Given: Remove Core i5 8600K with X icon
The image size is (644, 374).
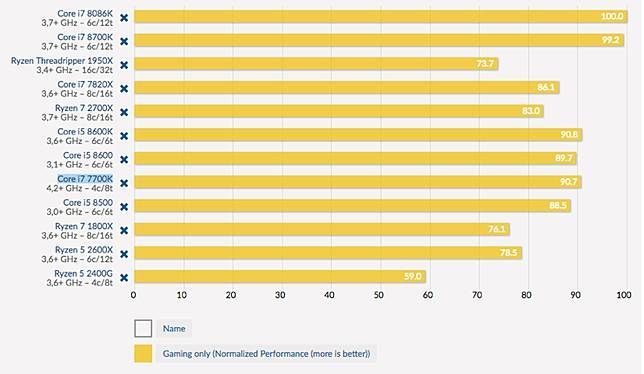Looking at the screenshot, I should pos(124,136).
